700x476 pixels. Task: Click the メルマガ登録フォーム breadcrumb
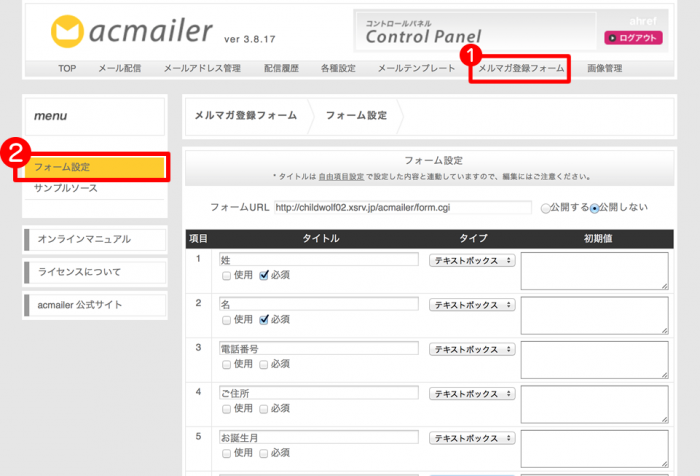click(246, 116)
